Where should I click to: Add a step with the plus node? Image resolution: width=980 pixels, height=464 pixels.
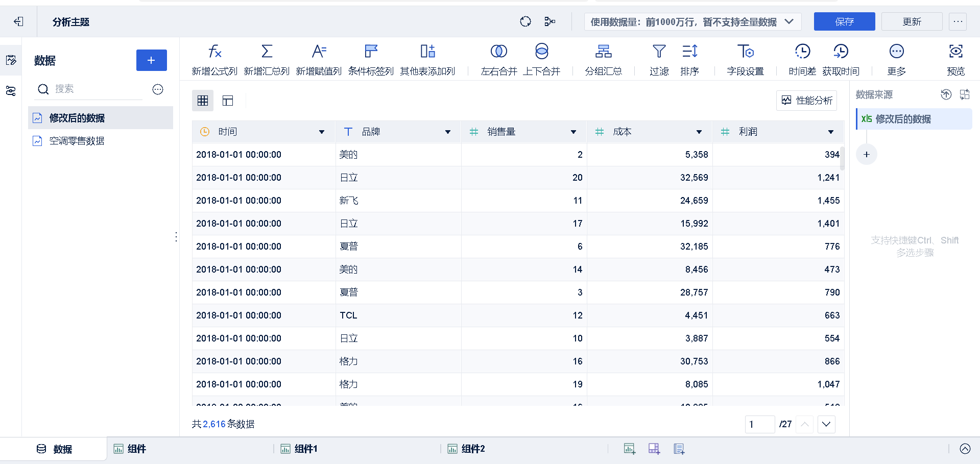pos(867,155)
